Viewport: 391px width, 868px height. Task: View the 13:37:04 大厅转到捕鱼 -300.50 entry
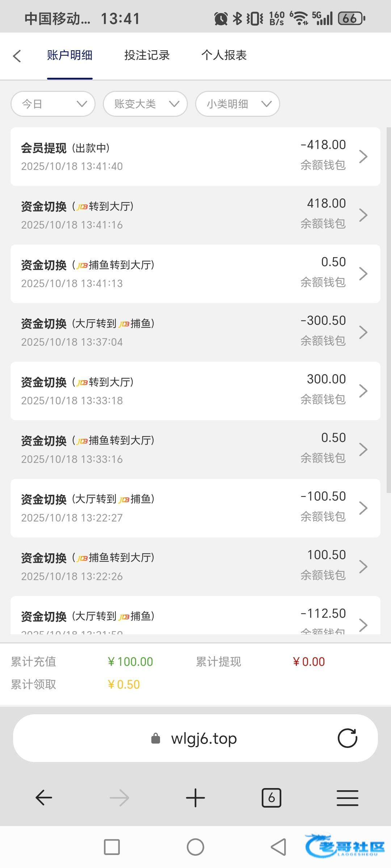195,332
